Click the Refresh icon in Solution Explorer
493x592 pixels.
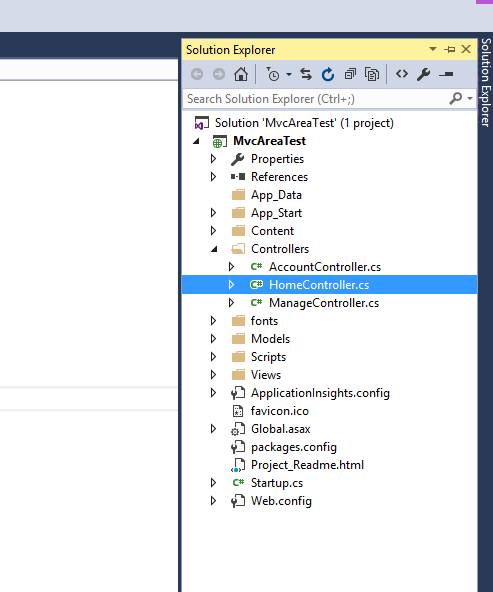click(x=328, y=74)
